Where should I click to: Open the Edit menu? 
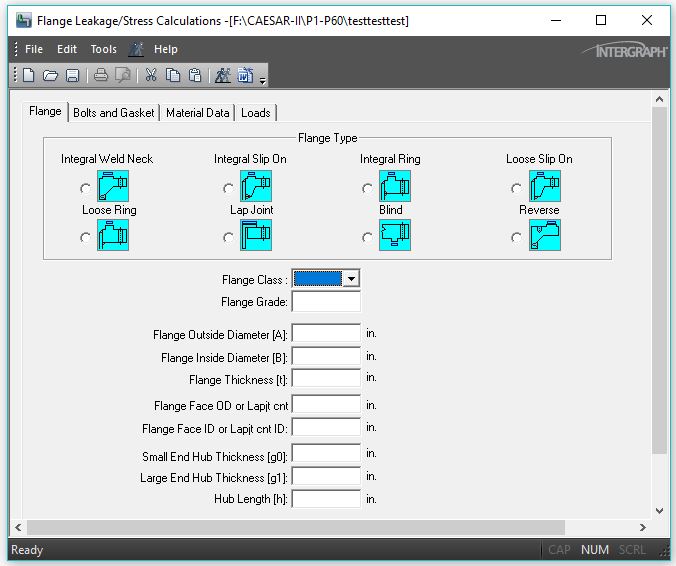tap(67, 49)
